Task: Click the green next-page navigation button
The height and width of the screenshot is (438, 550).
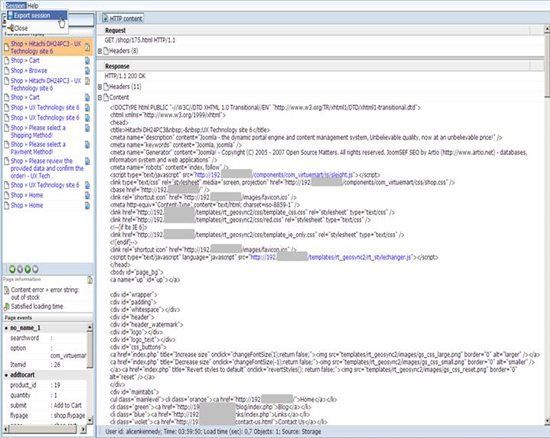Action: click(x=27, y=269)
